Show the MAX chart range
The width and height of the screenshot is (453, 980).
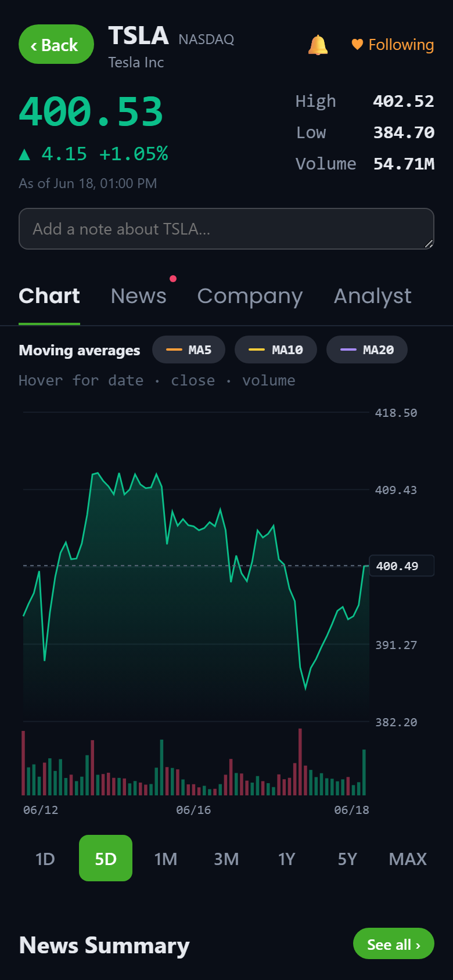[408, 858]
